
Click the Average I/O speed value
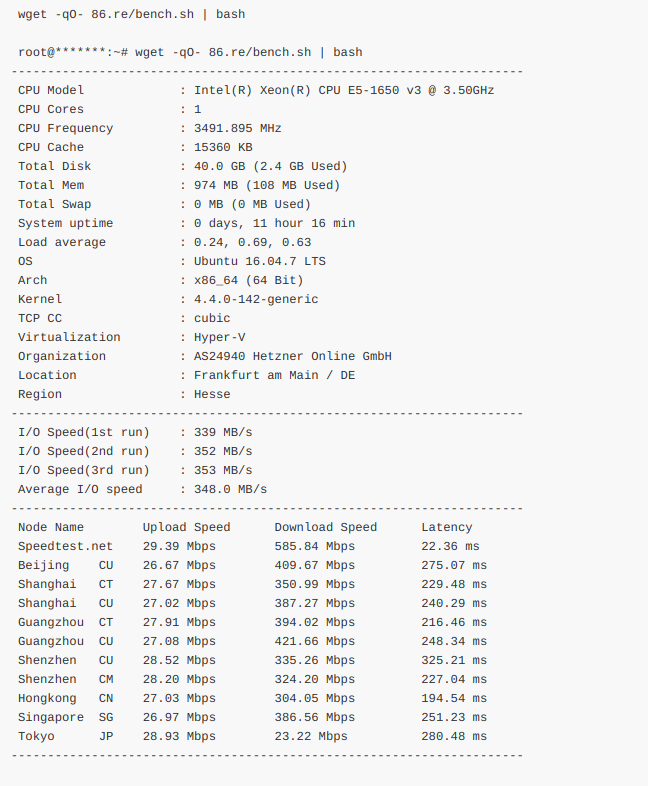[230, 489]
